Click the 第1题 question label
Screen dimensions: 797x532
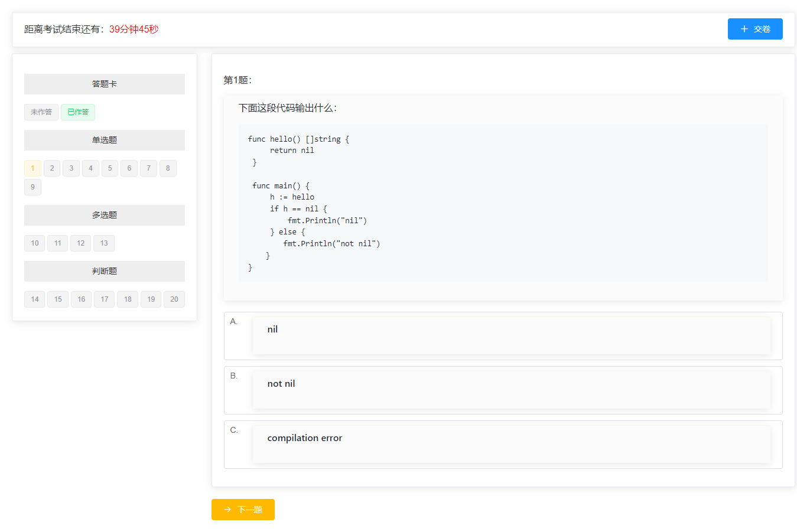[238, 80]
